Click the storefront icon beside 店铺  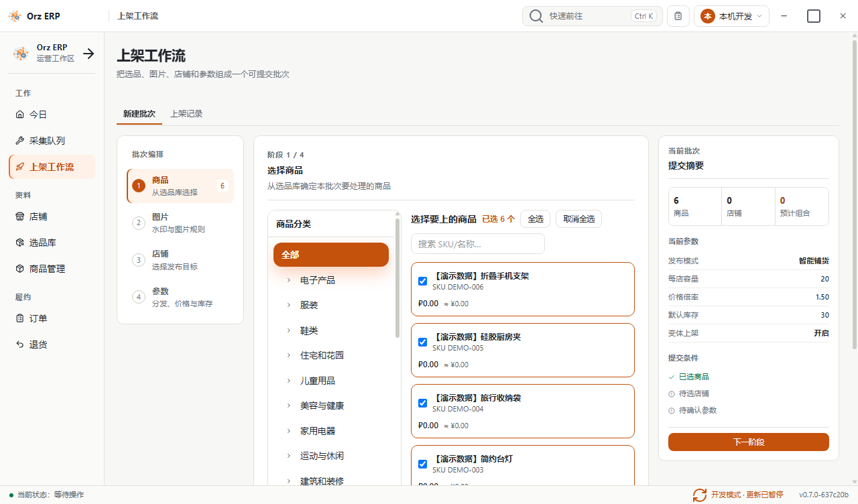point(19,216)
